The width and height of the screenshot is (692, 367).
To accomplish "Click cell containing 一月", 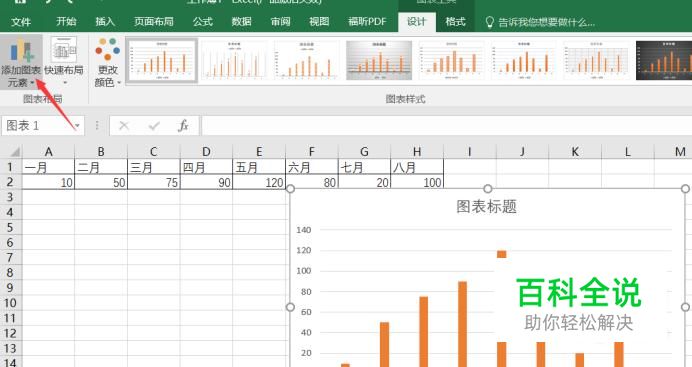I will (x=48, y=167).
